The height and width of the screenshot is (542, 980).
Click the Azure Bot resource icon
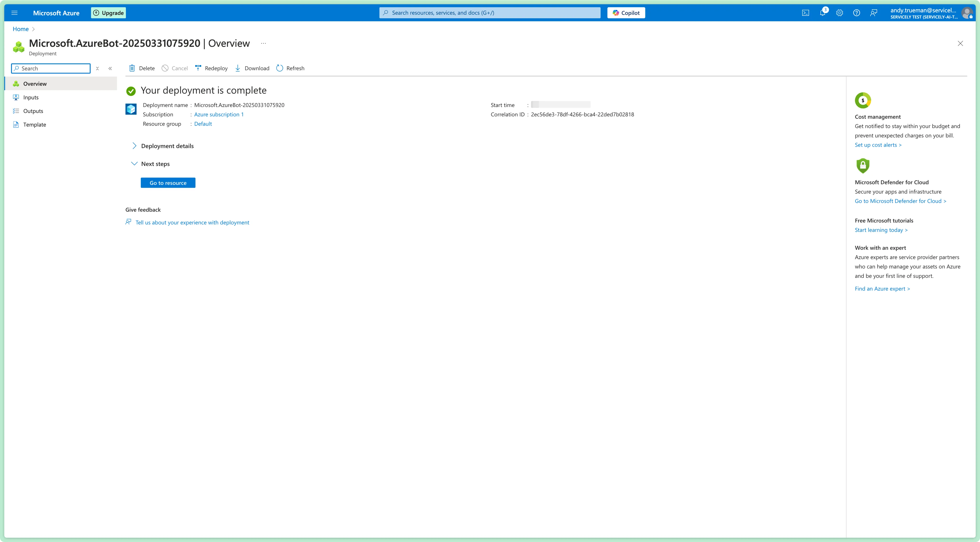click(131, 109)
